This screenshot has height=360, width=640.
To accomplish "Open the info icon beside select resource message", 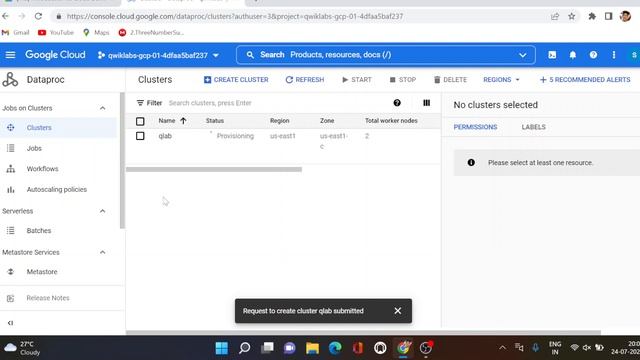I will tap(471, 162).
